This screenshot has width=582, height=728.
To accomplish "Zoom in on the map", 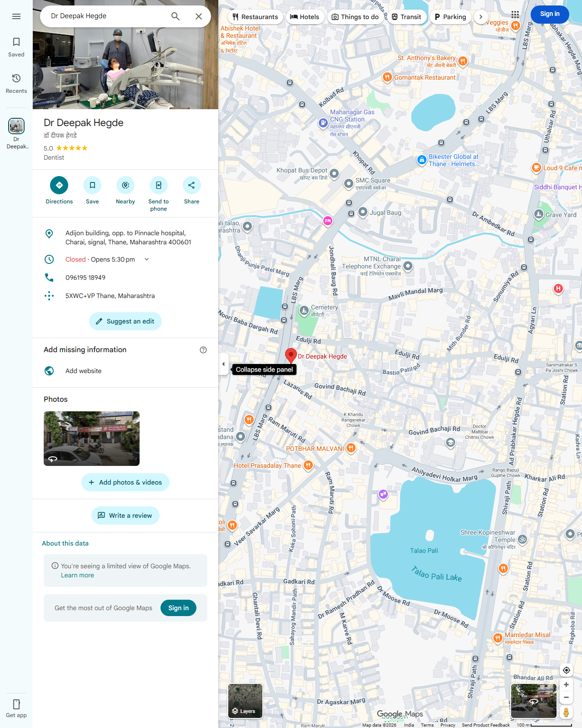I will click(x=566, y=685).
